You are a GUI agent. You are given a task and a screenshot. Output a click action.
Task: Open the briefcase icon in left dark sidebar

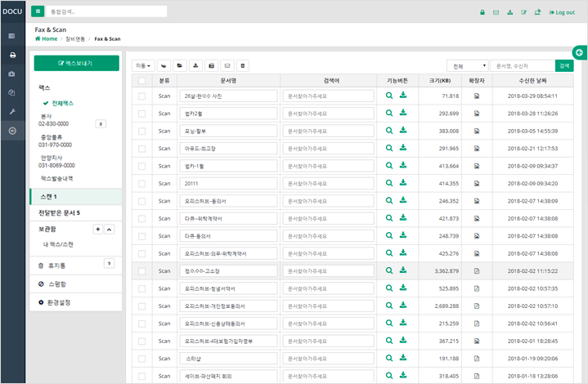click(x=12, y=74)
